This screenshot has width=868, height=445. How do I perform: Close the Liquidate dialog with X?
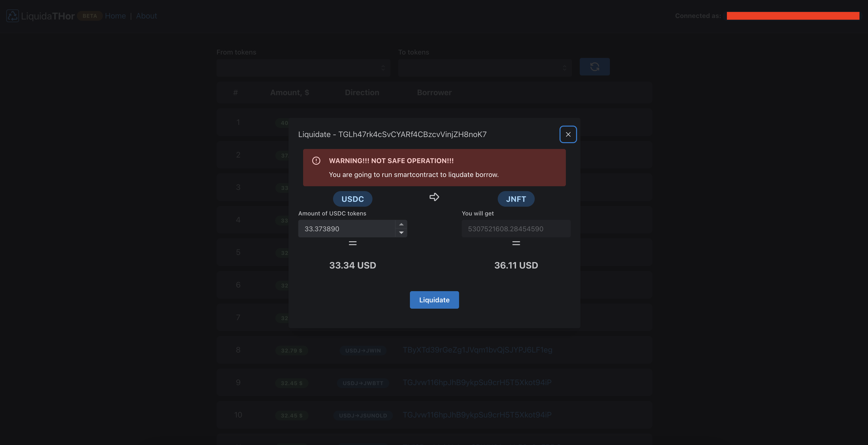click(x=568, y=134)
